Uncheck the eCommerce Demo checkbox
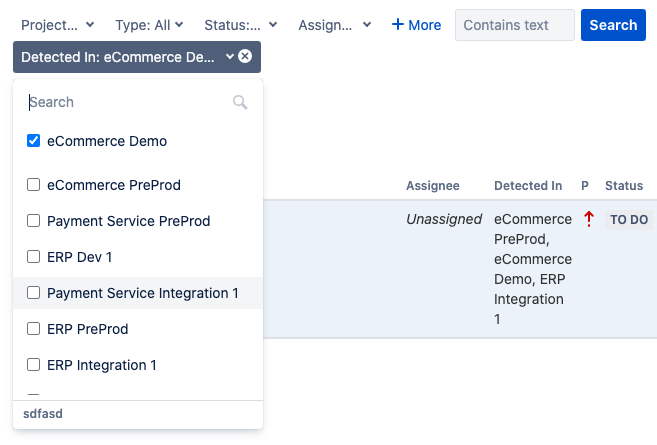The width and height of the screenshot is (657, 445). pos(34,141)
